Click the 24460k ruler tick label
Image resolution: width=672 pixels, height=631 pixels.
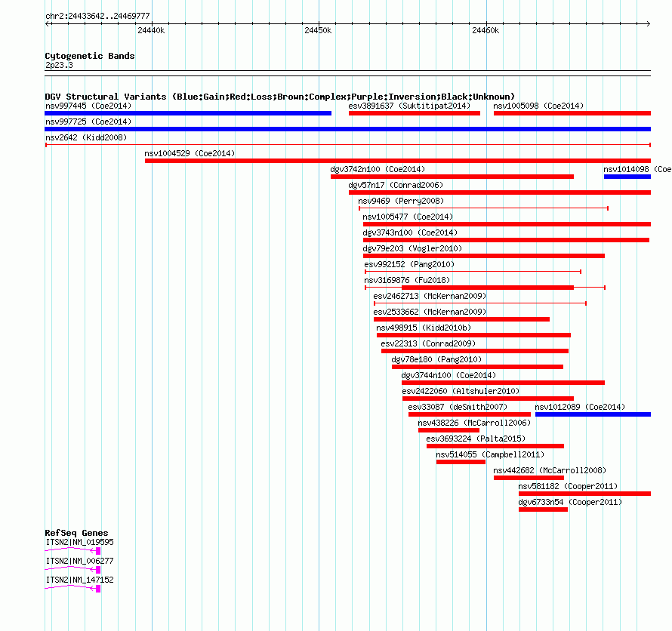click(x=486, y=30)
